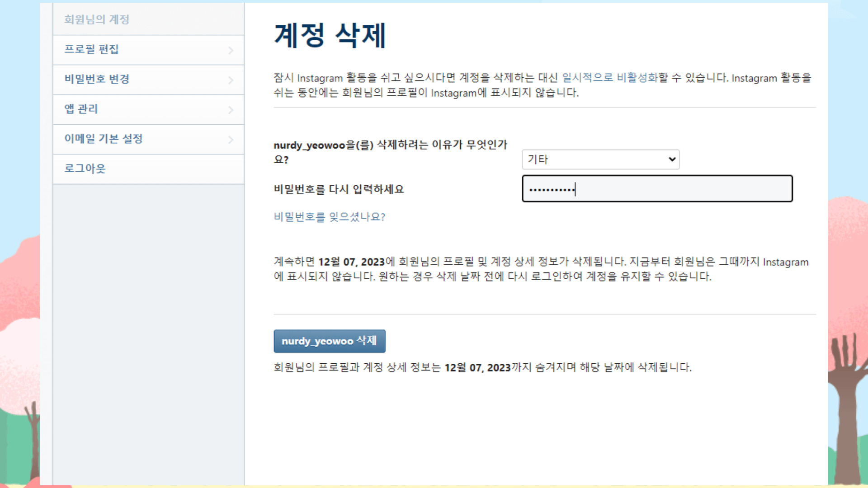Click the 비밀번호를 다시 입력하세요 label

click(x=339, y=189)
